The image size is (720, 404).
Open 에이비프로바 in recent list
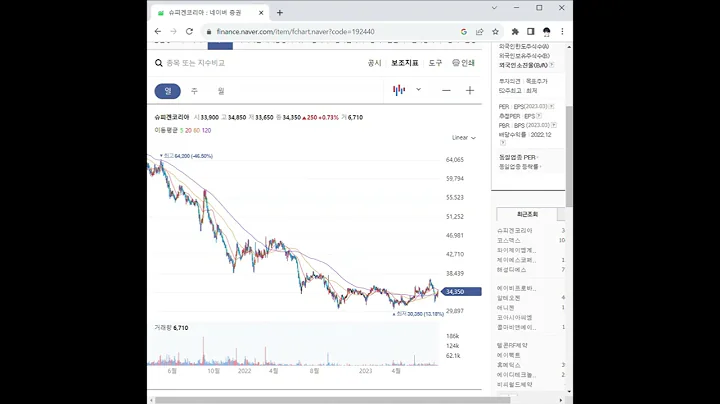point(516,288)
